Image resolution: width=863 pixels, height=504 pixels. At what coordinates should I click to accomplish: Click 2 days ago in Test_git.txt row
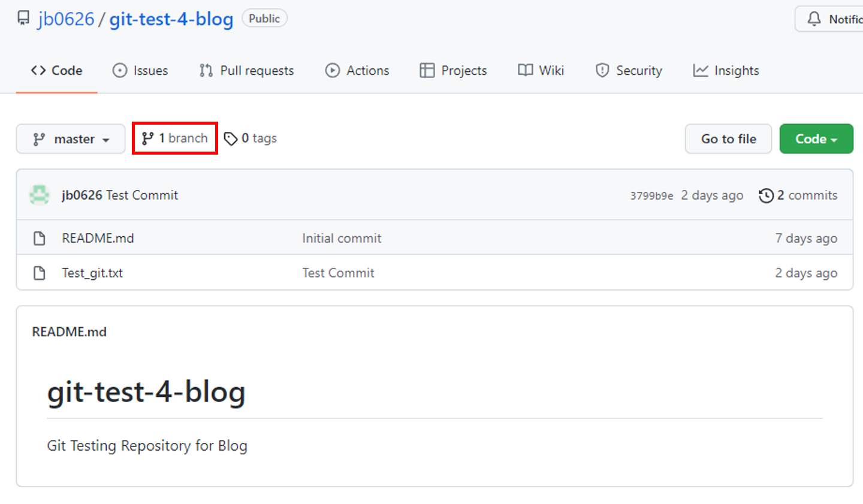[806, 273]
